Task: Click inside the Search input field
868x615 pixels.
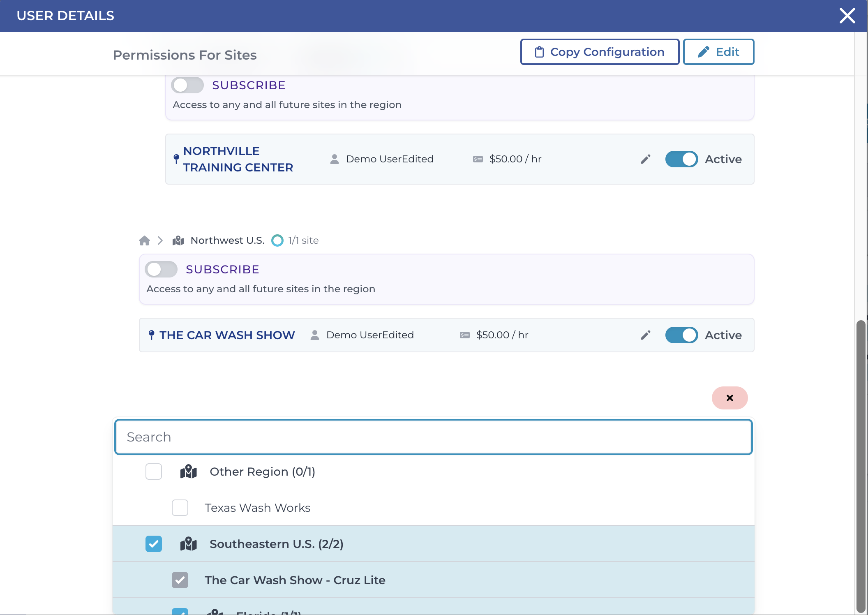Action: pyautogui.click(x=433, y=437)
